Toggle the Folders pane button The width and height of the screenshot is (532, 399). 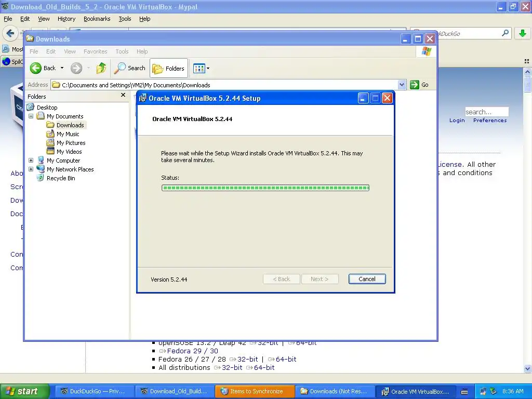(169, 68)
